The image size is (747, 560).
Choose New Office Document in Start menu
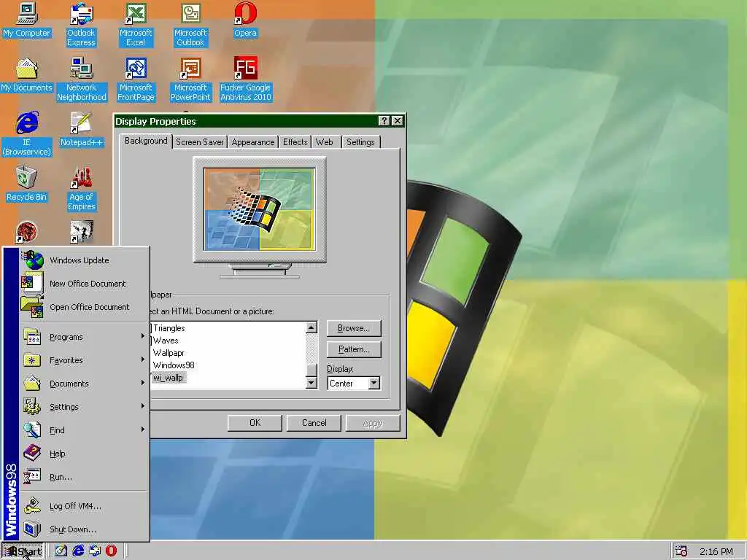point(84,284)
